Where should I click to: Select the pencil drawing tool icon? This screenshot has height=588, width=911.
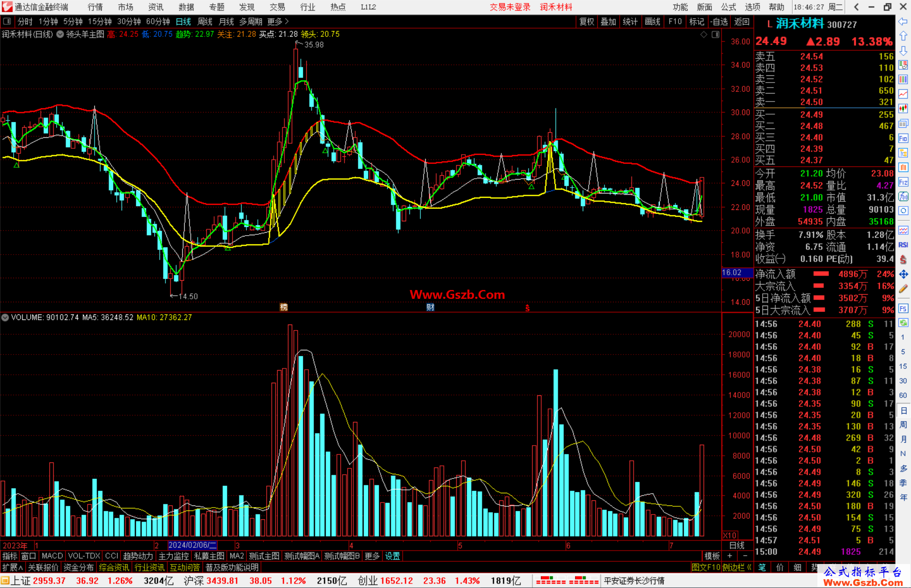(903, 289)
